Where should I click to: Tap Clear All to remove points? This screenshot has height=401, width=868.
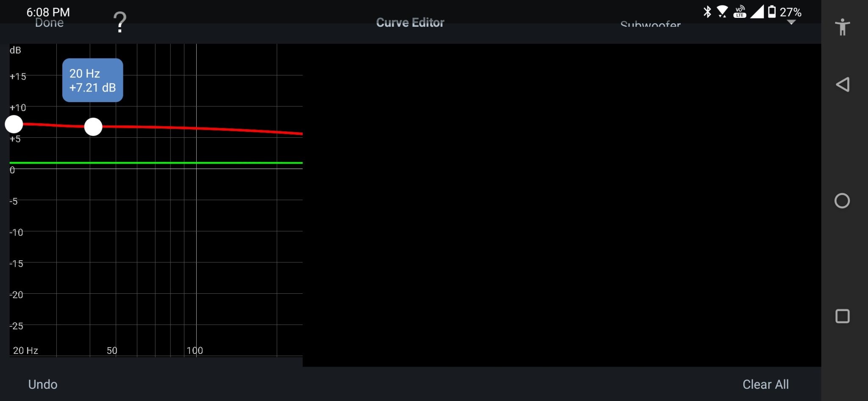765,384
